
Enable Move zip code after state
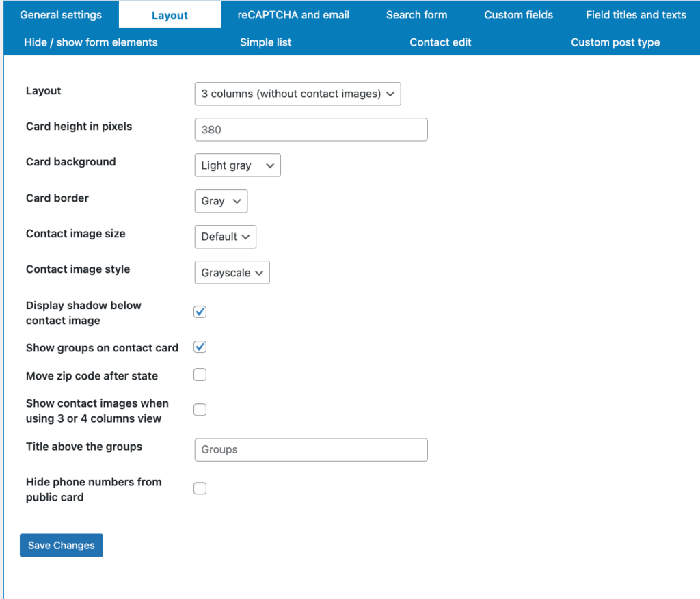point(200,374)
